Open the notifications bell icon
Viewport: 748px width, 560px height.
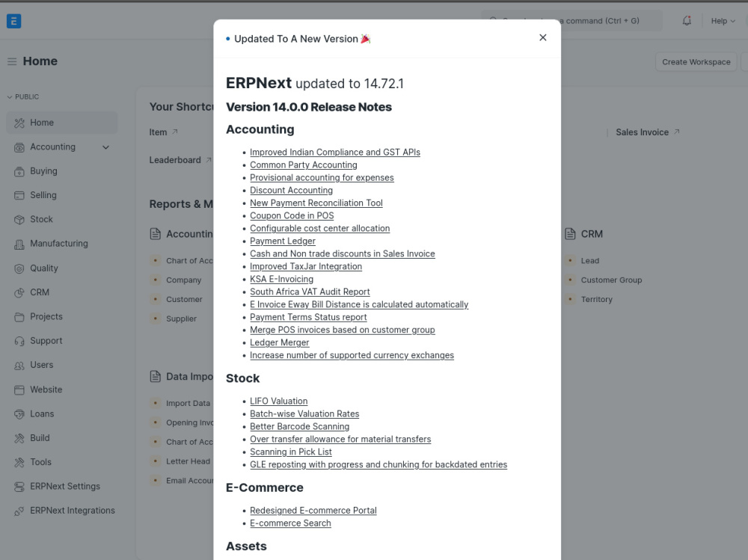pyautogui.click(x=687, y=20)
